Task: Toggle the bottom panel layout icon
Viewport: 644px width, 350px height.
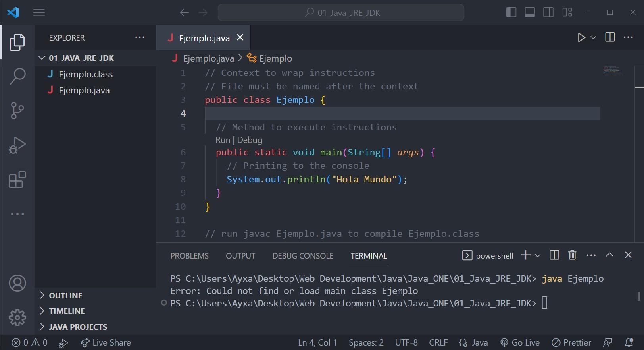Action: [x=530, y=13]
